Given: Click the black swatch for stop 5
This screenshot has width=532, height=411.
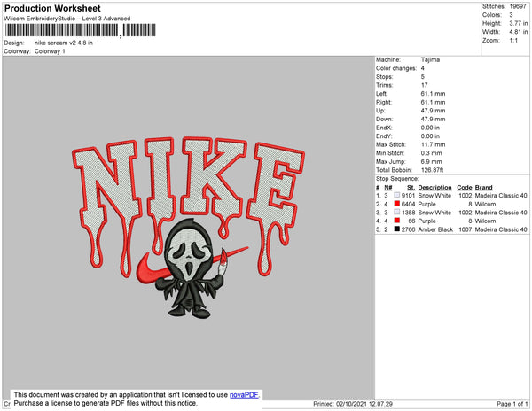Looking at the screenshot, I should click(396, 229).
